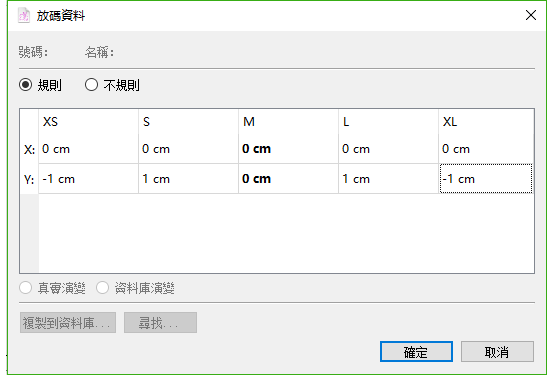Click the 號碼: label
This screenshot has width=557, height=376.
(x=33, y=53)
